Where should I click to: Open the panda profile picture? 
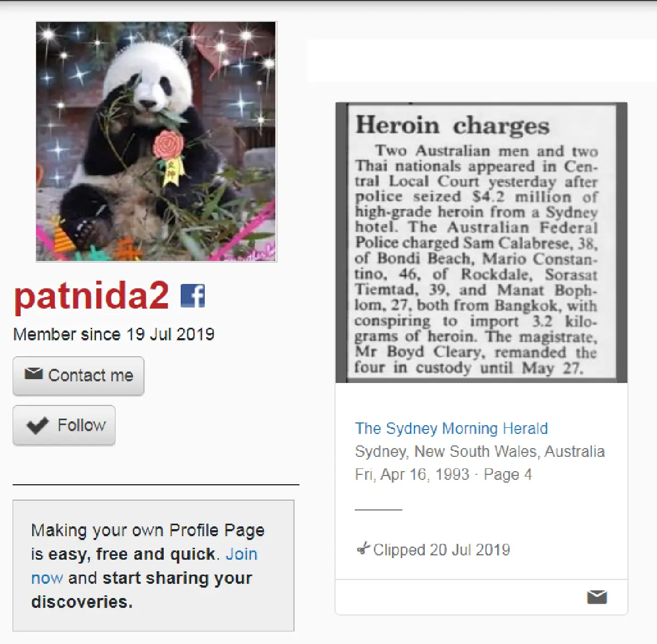pyautogui.click(x=156, y=142)
